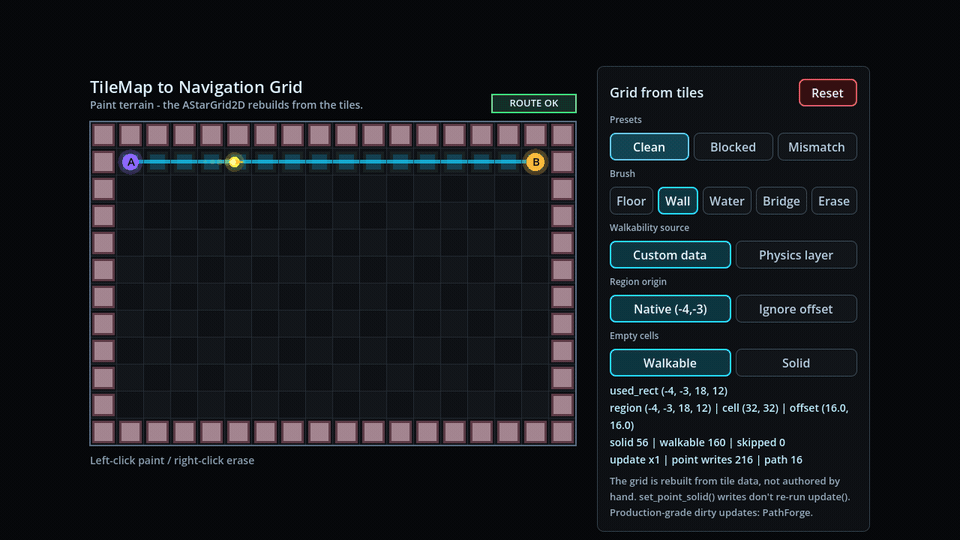Select Native (-4,-3) region origin

(670, 309)
